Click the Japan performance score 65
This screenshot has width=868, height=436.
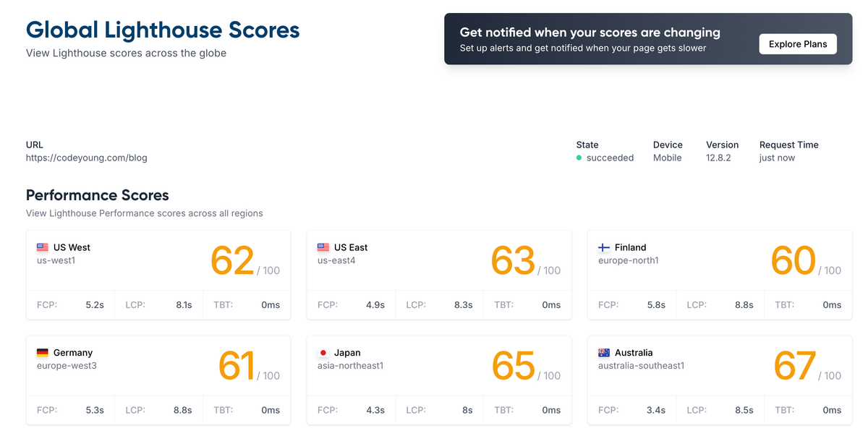513,367
